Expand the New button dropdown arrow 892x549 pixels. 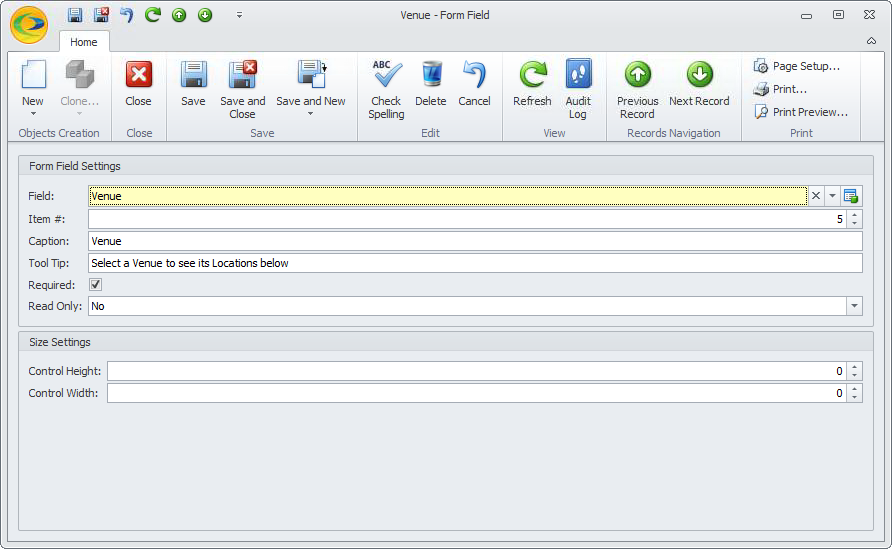[33, 114]
